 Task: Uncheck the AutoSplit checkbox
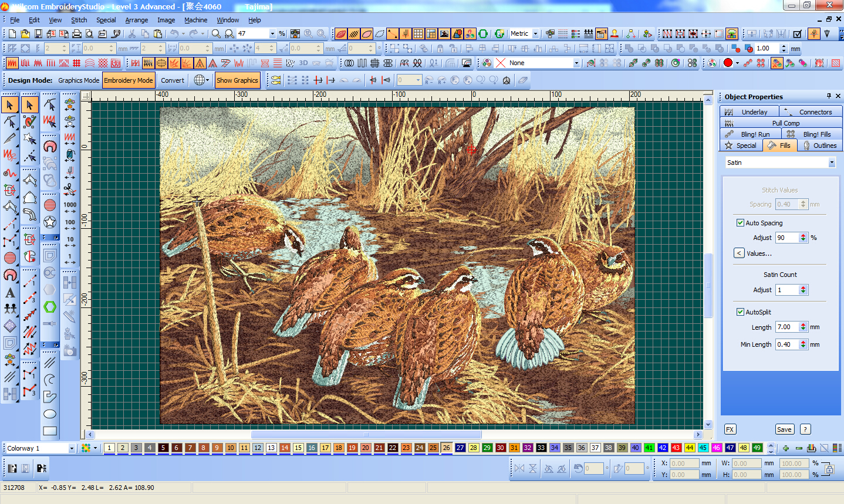tap(740, 312)
